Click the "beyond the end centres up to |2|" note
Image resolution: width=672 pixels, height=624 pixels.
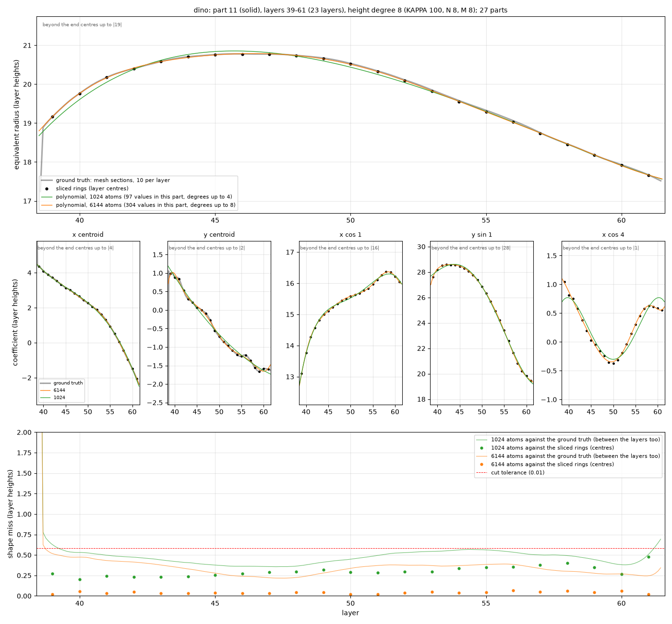207,248
